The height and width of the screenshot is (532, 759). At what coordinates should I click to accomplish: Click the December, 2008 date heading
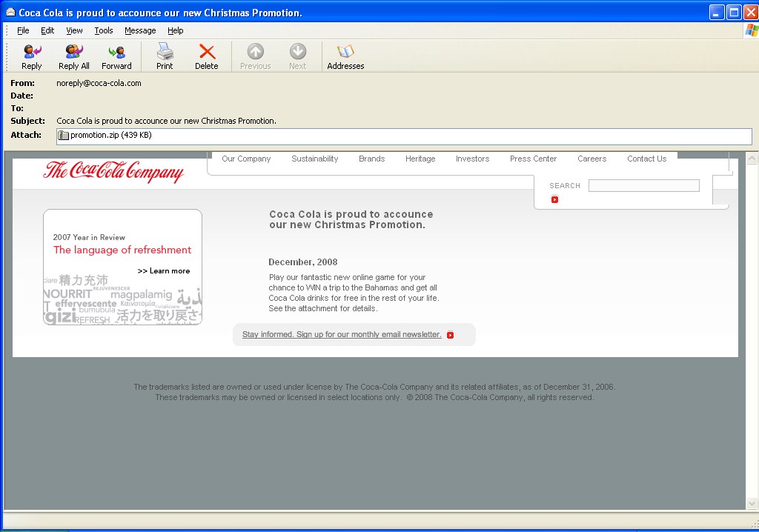(303, 262)
